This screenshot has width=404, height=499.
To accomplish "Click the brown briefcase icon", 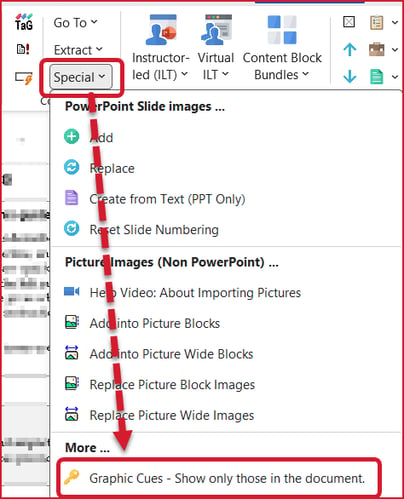I will [x=377, y=50].
